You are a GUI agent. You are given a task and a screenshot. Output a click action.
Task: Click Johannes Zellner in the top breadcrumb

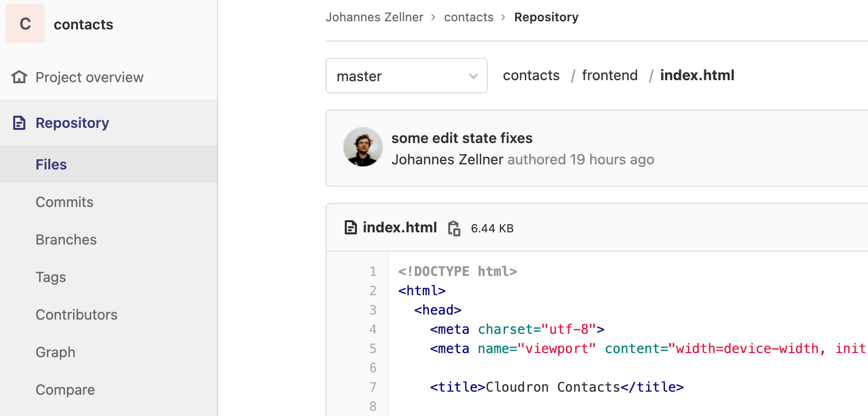coord(374,17)
